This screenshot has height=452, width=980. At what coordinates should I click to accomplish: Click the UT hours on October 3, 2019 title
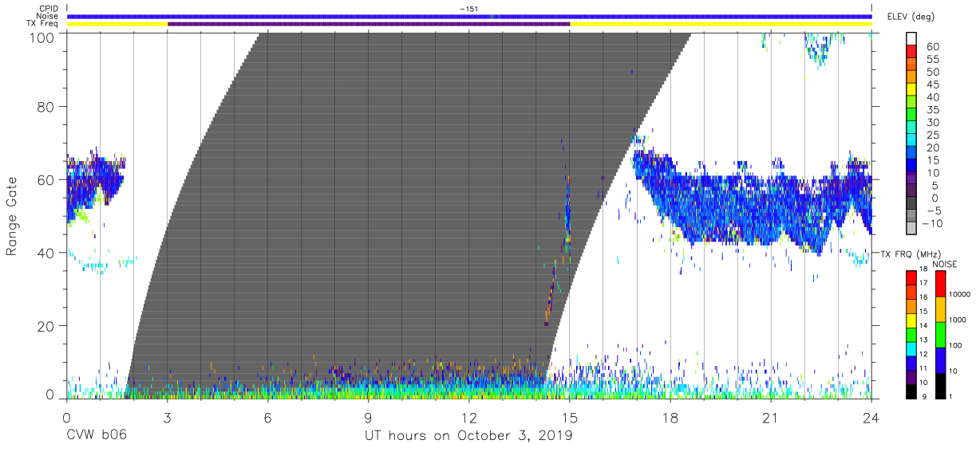click(468, 436)
